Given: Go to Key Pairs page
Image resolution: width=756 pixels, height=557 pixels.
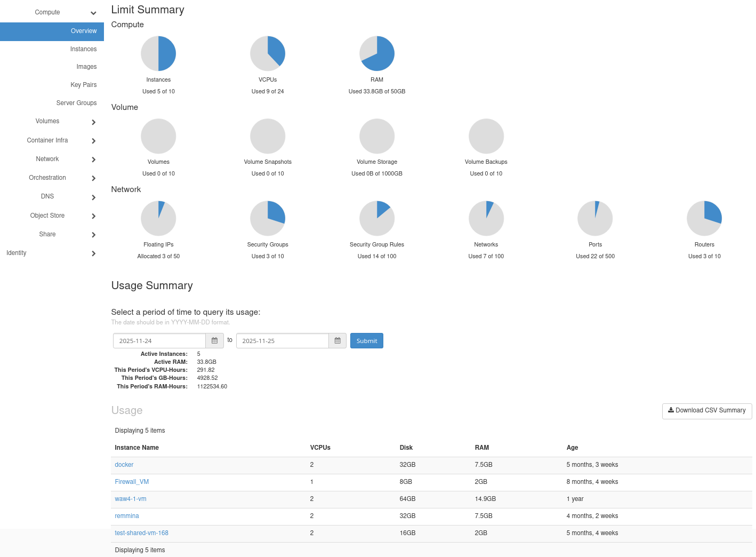Looking at the screenshot, I should [83, 85].
